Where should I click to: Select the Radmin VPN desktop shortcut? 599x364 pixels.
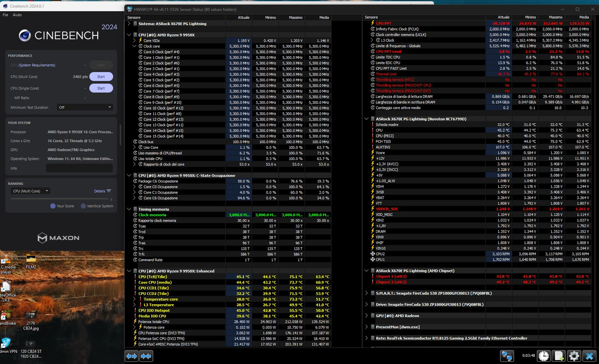coord(7,346)
